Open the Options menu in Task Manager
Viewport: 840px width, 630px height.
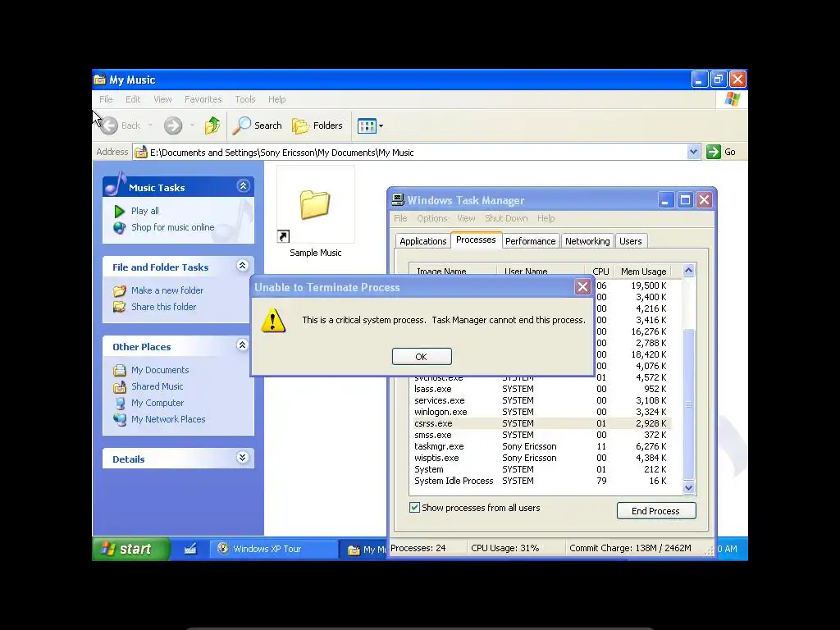[431, 218]
